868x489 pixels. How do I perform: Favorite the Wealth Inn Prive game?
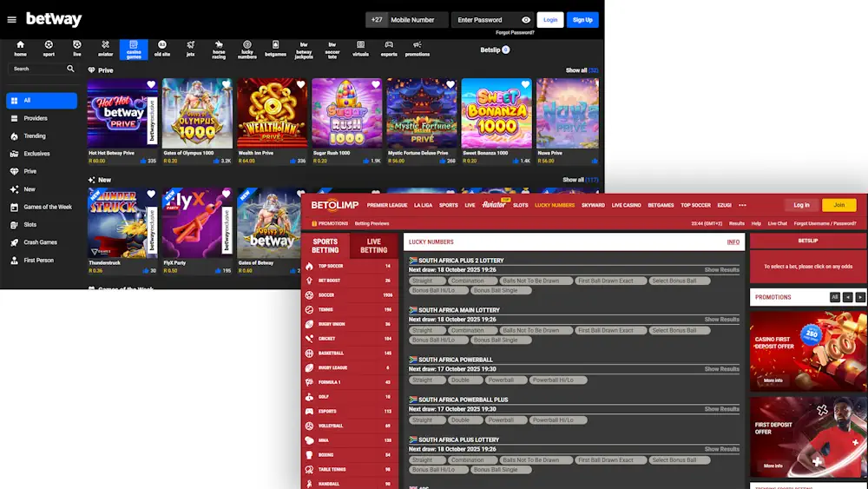(x=300, y=85)
